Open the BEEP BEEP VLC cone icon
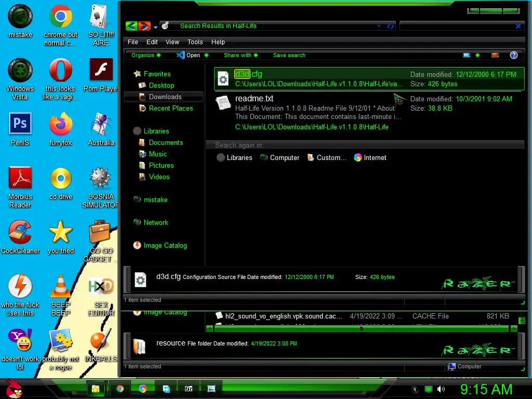 [x=60, y=295]
